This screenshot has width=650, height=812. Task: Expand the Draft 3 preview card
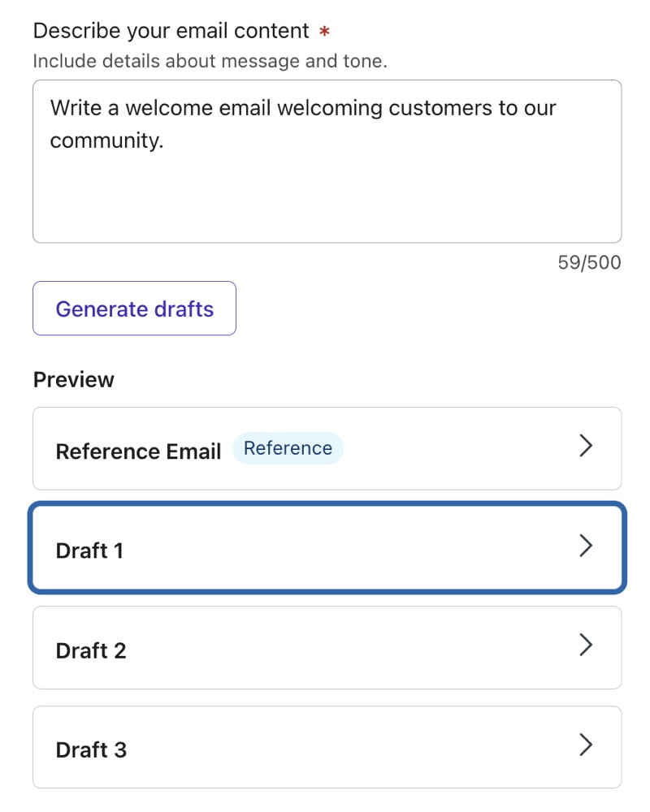[327, 748]
